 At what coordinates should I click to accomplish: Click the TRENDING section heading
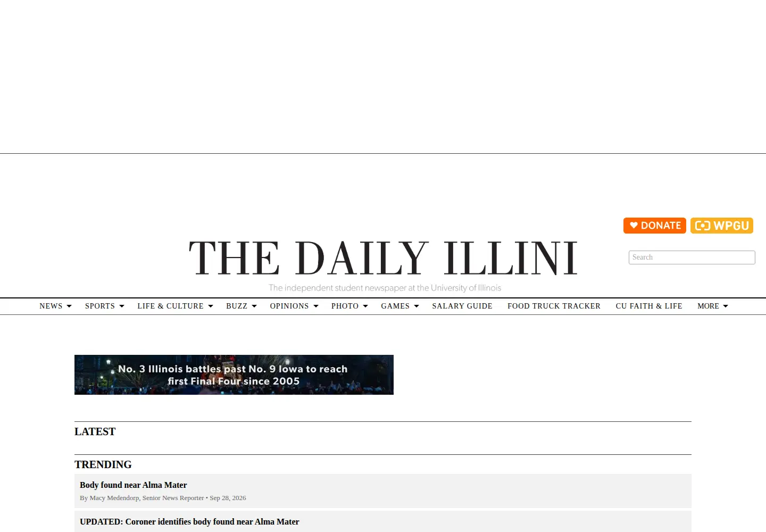(x=103, y=464)
